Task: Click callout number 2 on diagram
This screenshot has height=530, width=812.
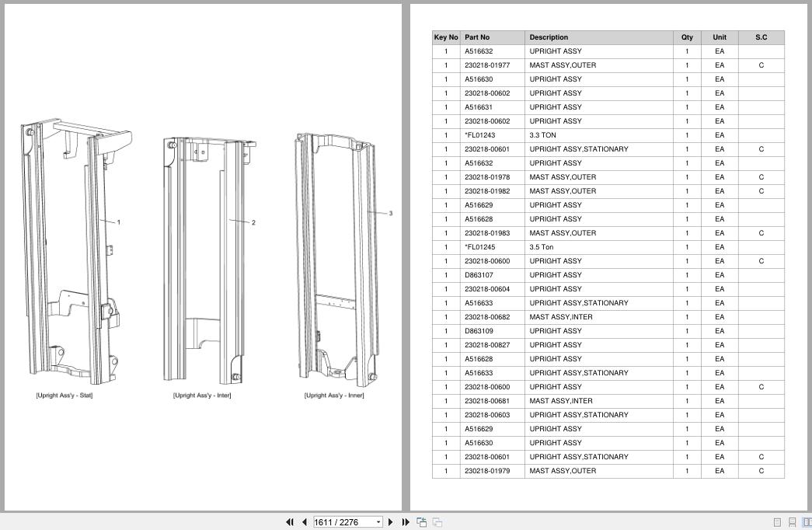Action: click(x=253, y=223)
